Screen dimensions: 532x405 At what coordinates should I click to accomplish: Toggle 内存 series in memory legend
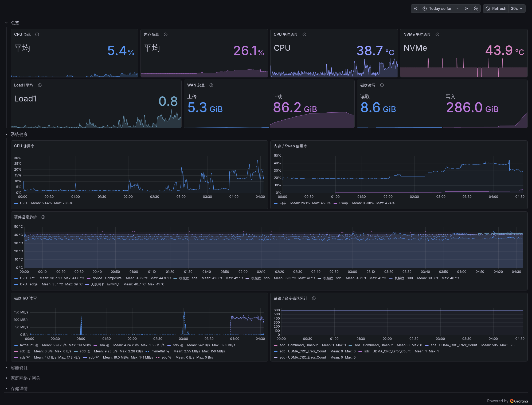283,203
